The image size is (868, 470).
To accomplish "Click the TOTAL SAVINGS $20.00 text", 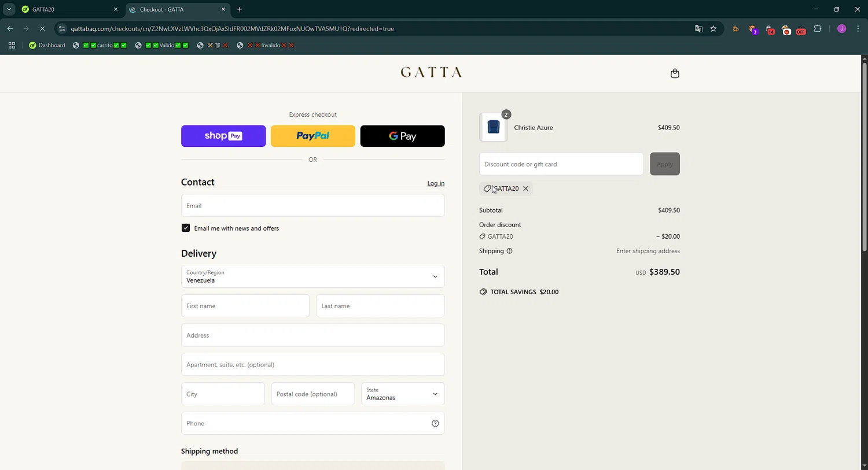I will coord(524,292).
